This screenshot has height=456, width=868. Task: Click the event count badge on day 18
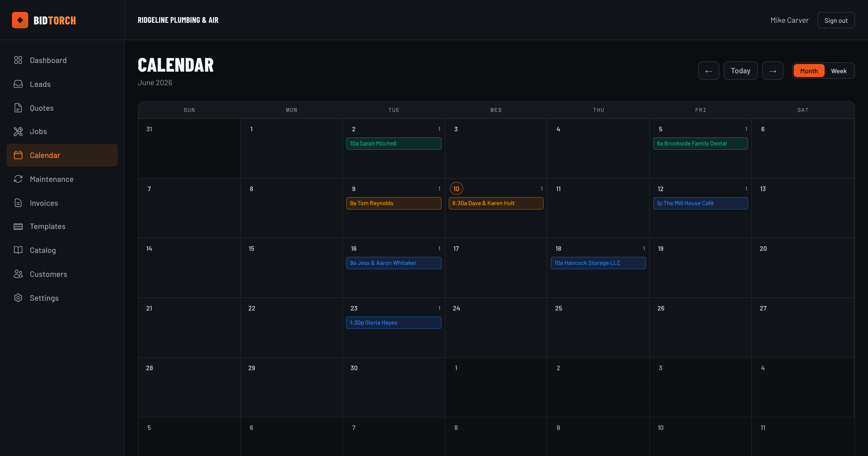pyautogui.click(x=644, y=249)
